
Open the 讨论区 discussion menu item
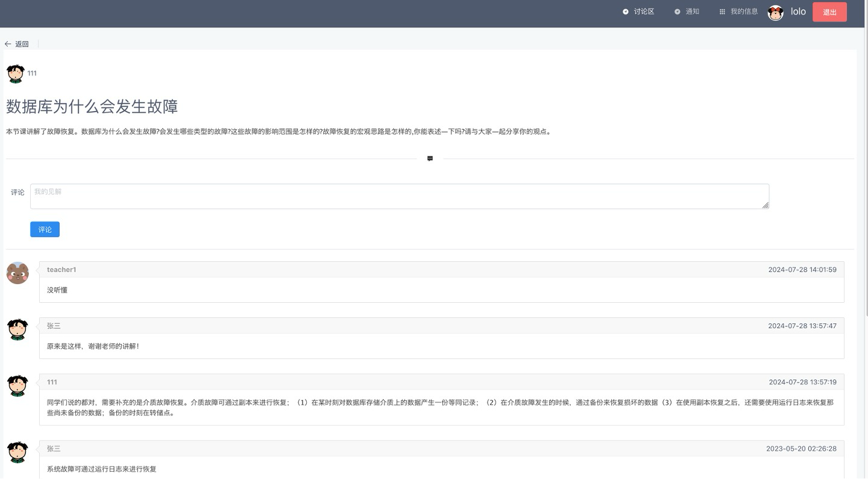pyautogui.click(x=638, y=11)
